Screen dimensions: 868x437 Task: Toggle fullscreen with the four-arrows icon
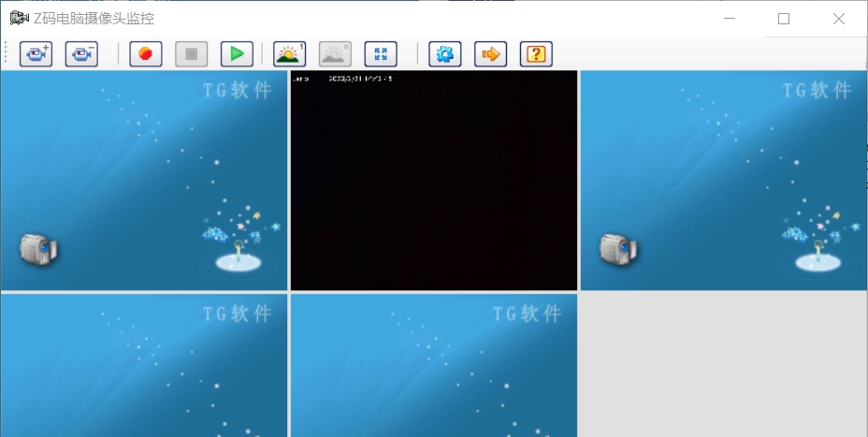click(x=381, y=54)
